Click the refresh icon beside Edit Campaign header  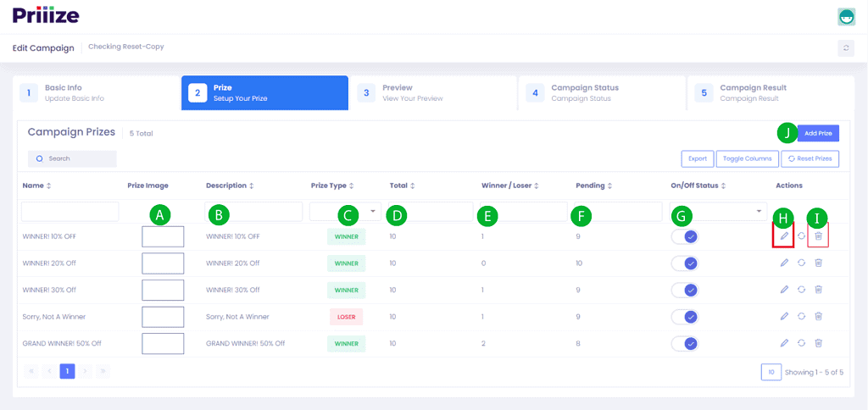[846, 48]
